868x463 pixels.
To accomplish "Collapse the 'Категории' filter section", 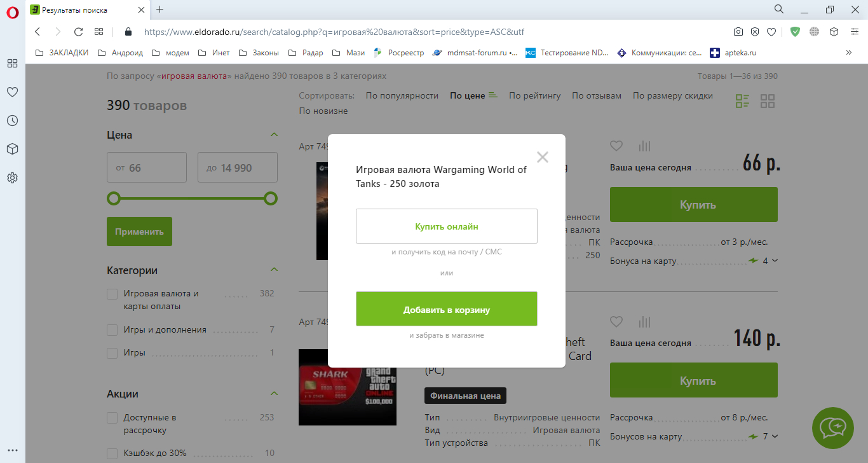I will coord(274,270).
